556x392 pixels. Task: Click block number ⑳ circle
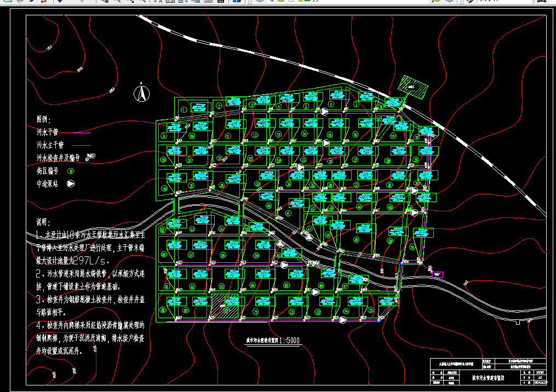pyautogui.click(x=163, y=160)
